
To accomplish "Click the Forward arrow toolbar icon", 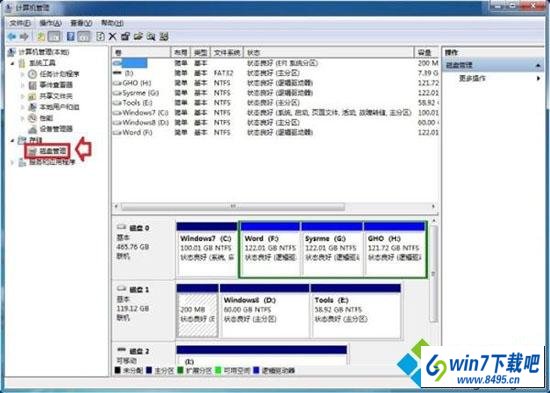I will pos(24,36).
